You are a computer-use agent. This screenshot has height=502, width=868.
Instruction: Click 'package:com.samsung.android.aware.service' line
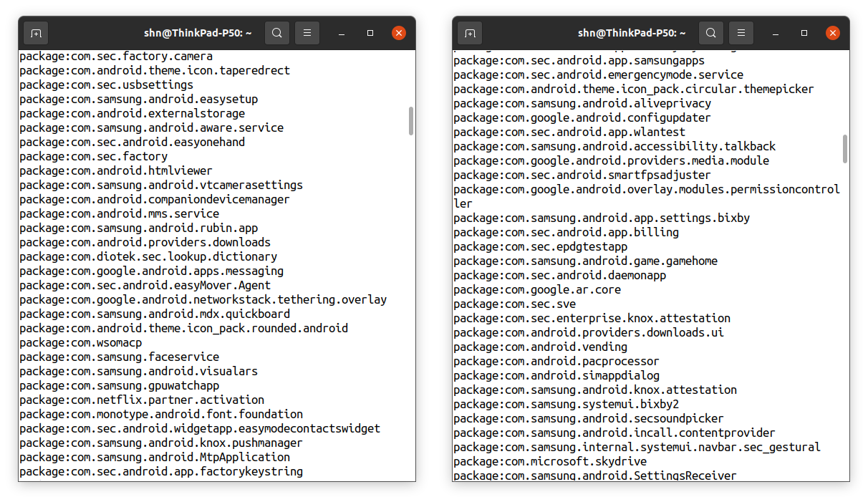click(152, 127)
